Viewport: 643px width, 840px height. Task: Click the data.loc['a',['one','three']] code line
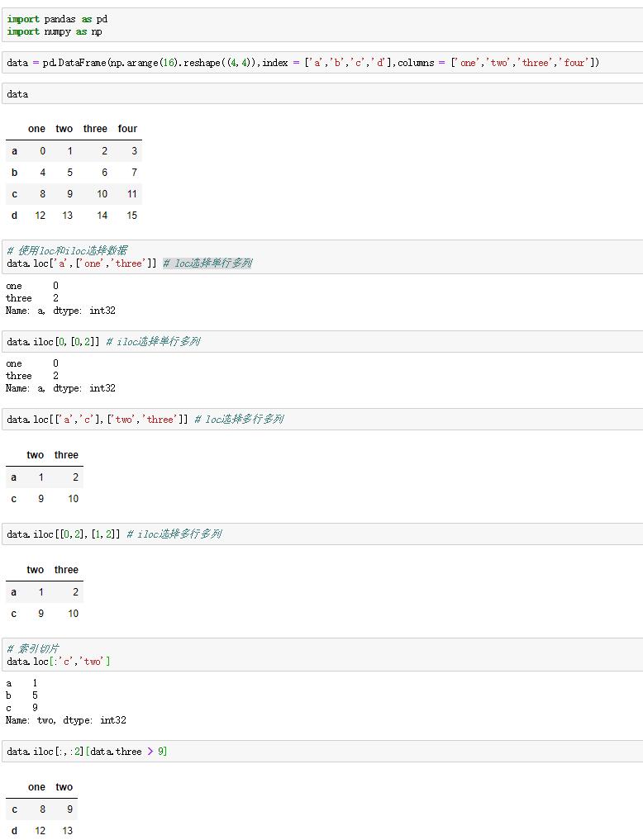pyautogui.click(x=82, y=263)
